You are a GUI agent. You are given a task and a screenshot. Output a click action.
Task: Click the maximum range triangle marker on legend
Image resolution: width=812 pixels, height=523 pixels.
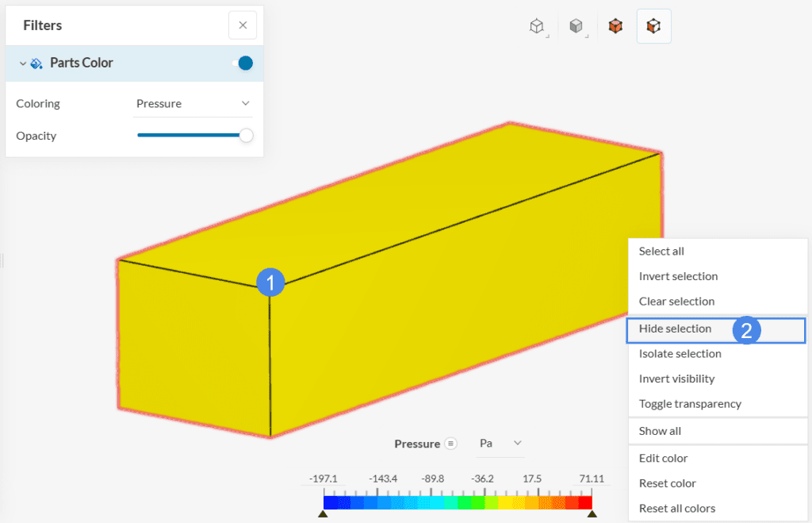pos(592,514)
